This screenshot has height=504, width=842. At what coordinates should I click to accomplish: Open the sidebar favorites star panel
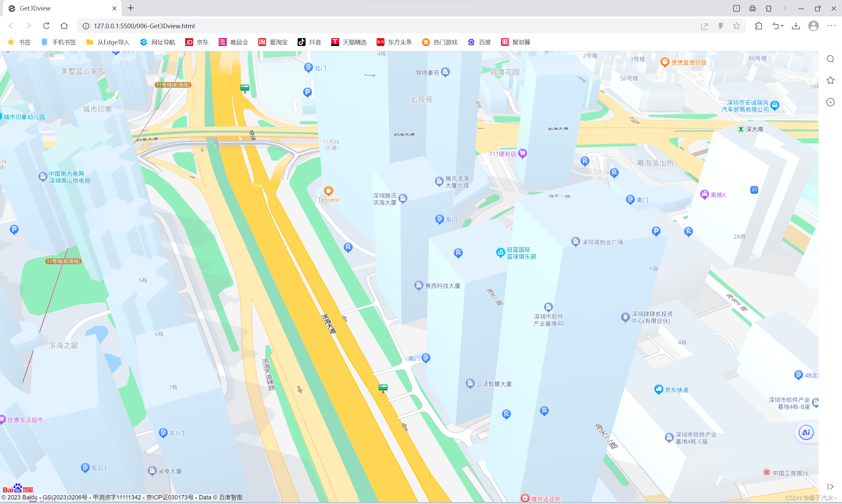click(x=830, y=80)
